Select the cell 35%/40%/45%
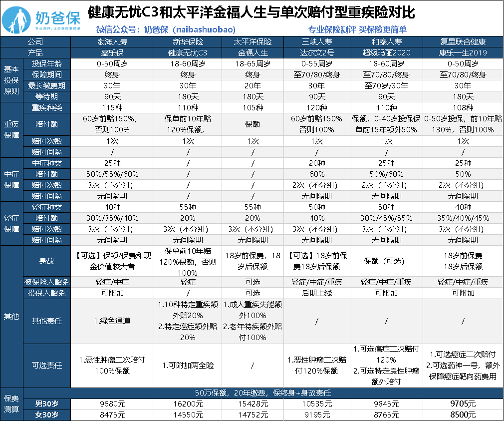504x421 pixels. [463, 218]
